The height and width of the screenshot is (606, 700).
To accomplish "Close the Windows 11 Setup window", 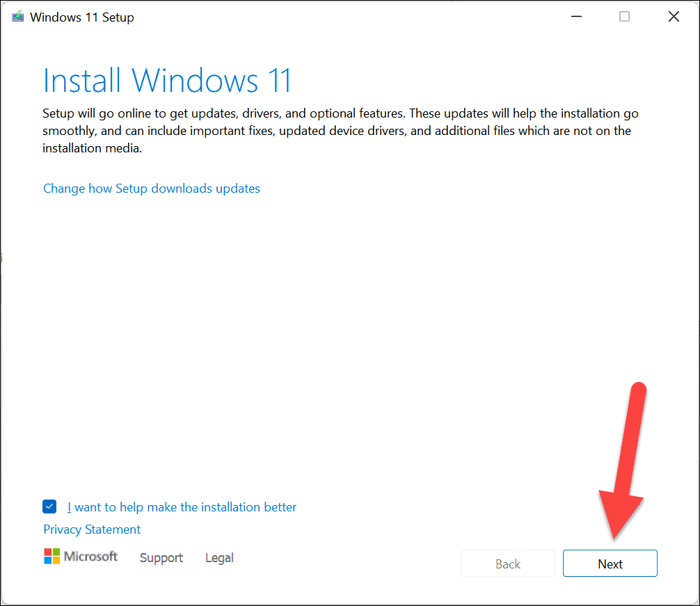I will coord(674,17).
